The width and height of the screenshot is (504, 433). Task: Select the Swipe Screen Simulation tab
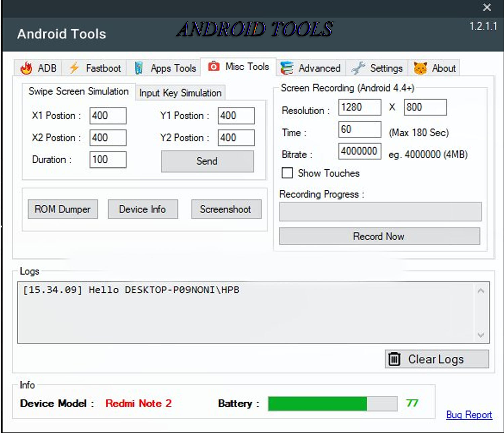pos(78,91)
